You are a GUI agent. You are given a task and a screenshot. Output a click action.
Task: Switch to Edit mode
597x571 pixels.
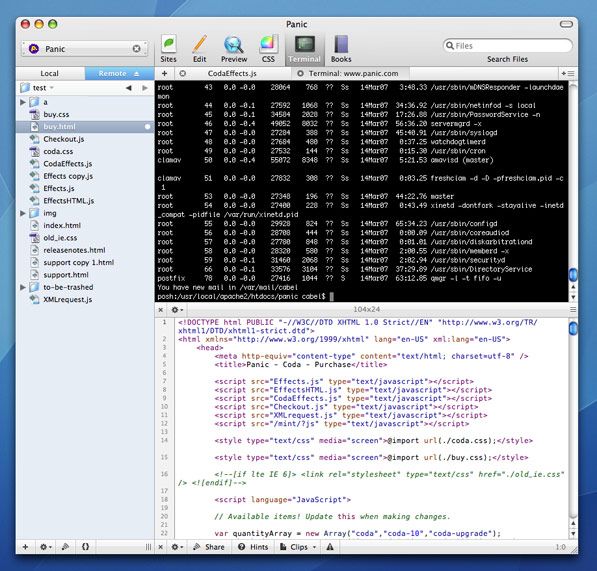[x=200, y=49]
